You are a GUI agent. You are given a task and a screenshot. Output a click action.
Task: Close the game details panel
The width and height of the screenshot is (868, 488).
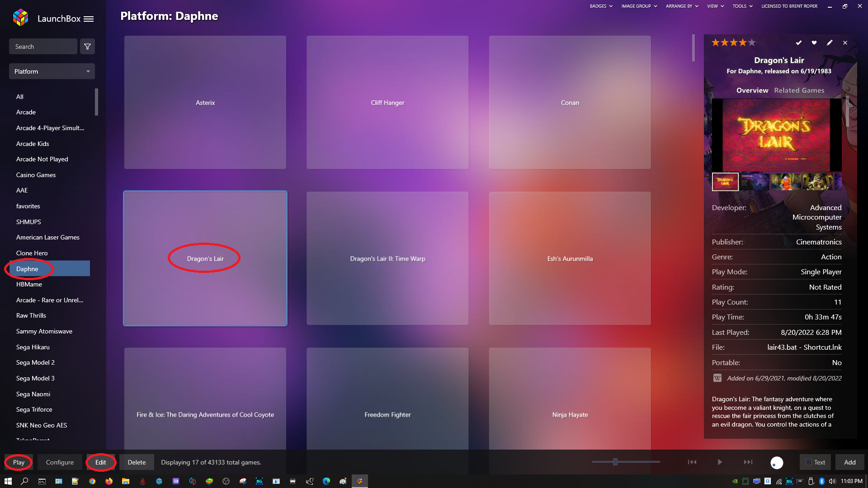845,42
